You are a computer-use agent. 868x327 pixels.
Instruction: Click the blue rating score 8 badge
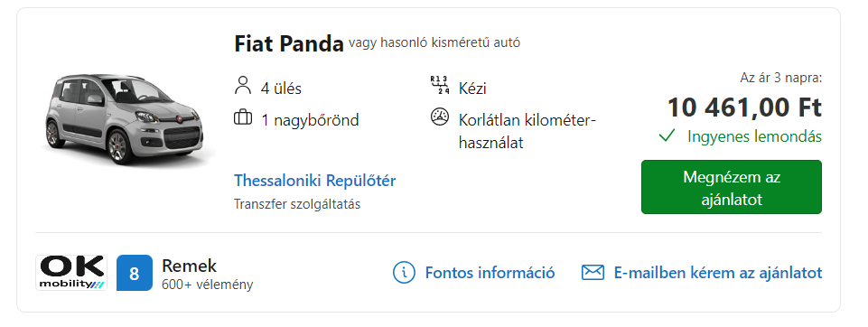click(x=134, y=273)
